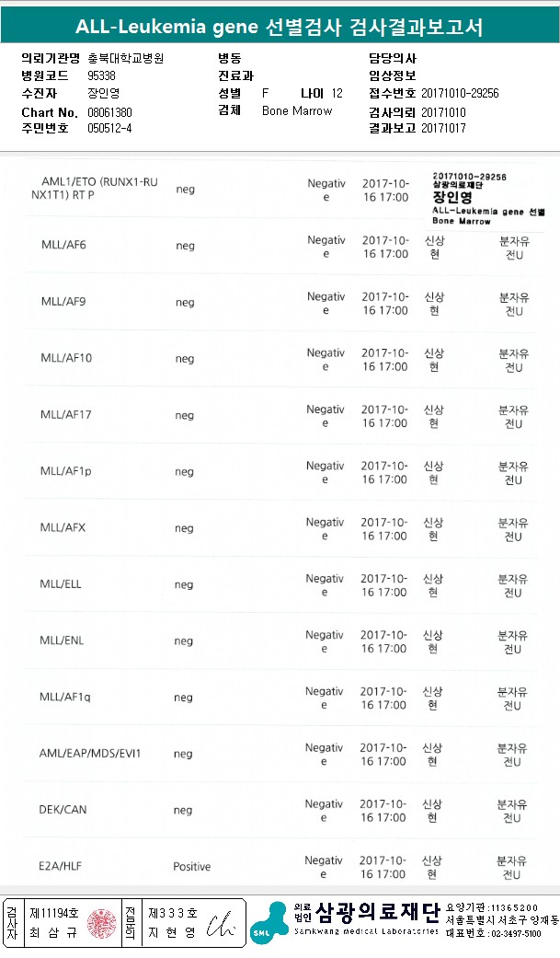
Task: Click the hospital code 95338
Action: (x=101, y=76)
